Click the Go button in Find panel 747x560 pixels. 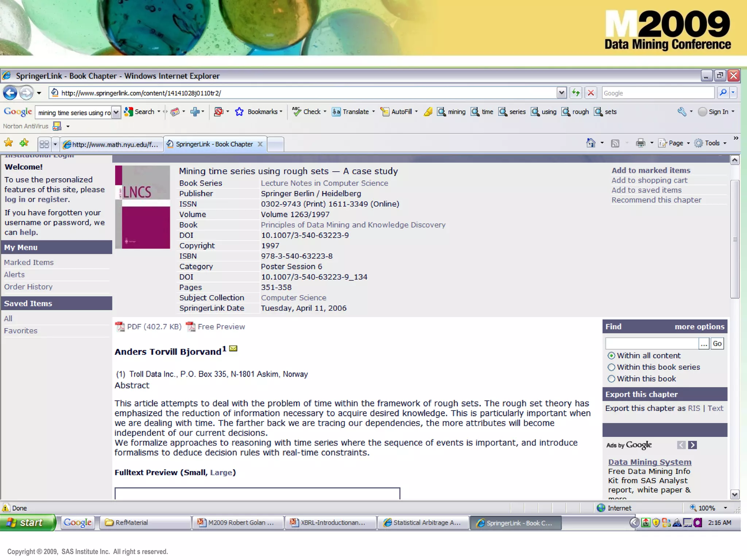pos(717,343)
